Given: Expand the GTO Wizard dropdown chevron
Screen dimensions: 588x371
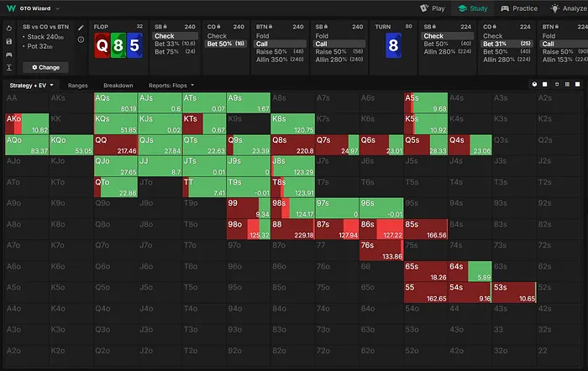Looking at the screenshot, I should (57, 8).
